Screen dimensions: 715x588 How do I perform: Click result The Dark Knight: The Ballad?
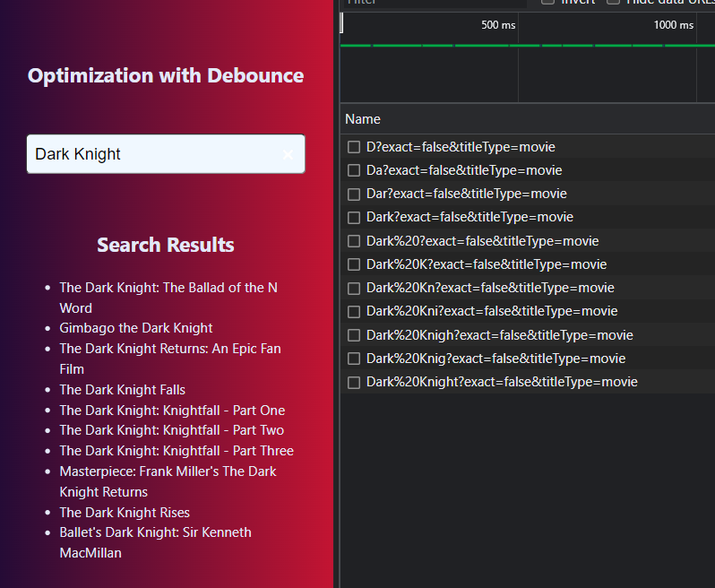(x=168, y=298)
